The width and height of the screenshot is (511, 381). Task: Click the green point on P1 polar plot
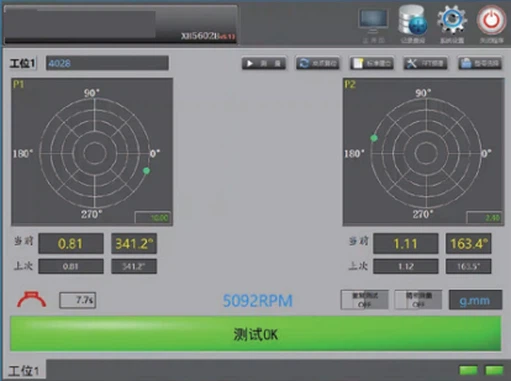coord(146,171)
